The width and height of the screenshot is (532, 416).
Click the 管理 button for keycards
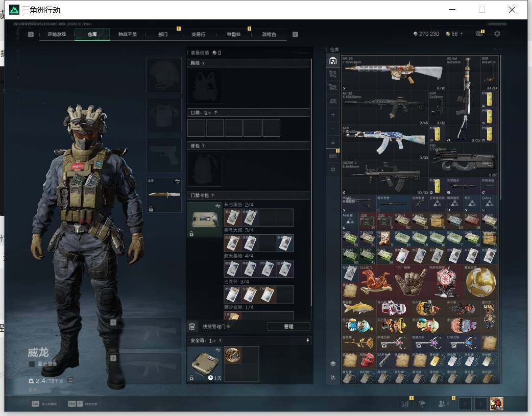[288, 327]
